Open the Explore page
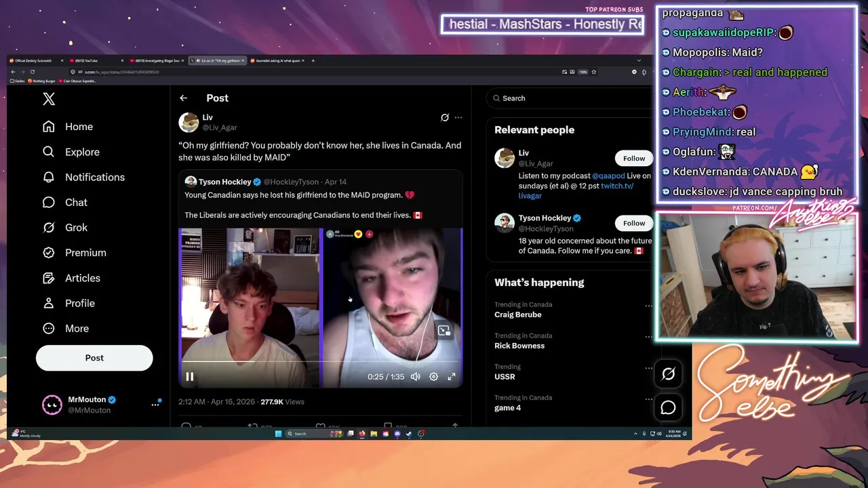 tap(71, 152)
